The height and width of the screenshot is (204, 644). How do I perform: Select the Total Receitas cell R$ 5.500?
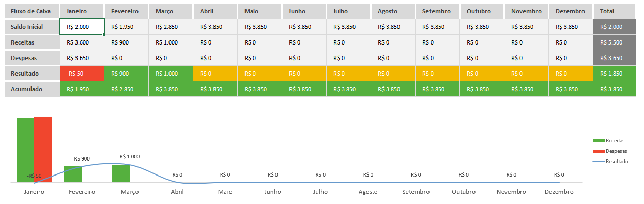(x=615, y=42)
